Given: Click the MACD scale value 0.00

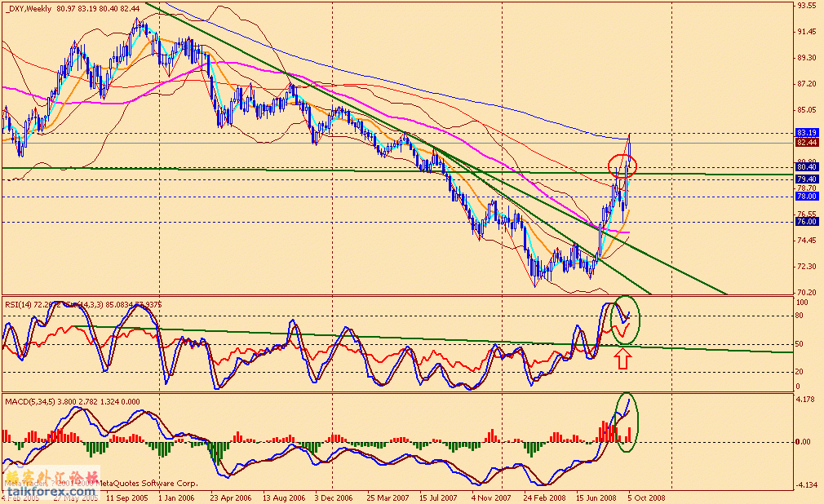Looking at the screenshot, I should 803,442.
